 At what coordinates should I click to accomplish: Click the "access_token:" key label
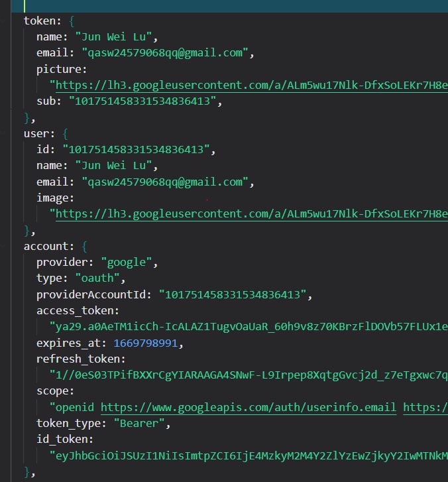click(x=78, y=311)
